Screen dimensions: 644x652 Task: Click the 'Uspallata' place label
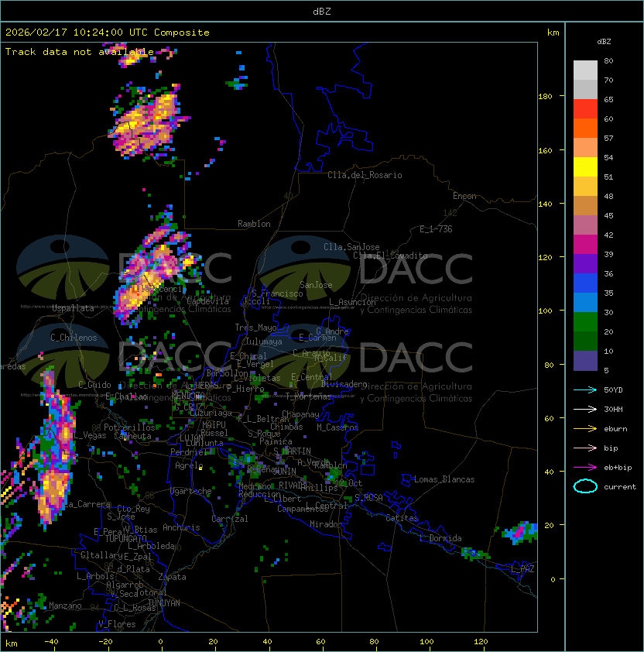tap(74, 308)
